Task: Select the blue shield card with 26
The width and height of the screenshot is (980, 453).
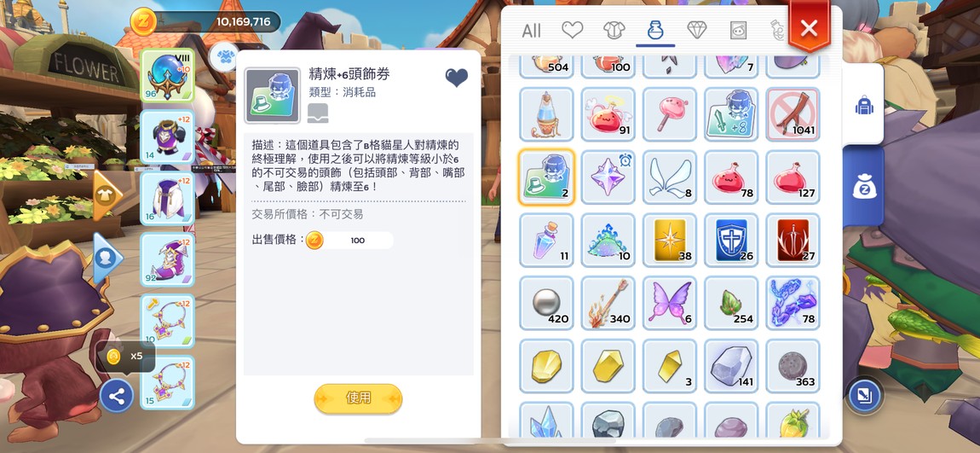Action: tap(730, 240)
